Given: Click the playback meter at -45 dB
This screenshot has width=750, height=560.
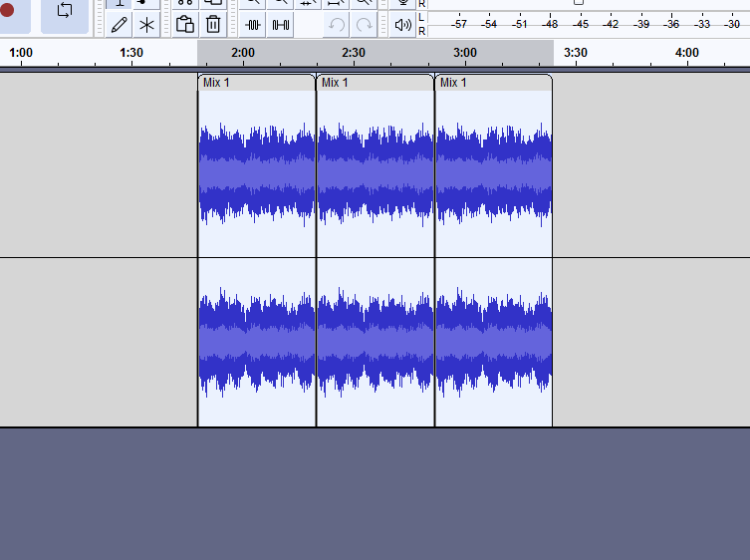Looking at the screenshot, I should click(581, 24).
